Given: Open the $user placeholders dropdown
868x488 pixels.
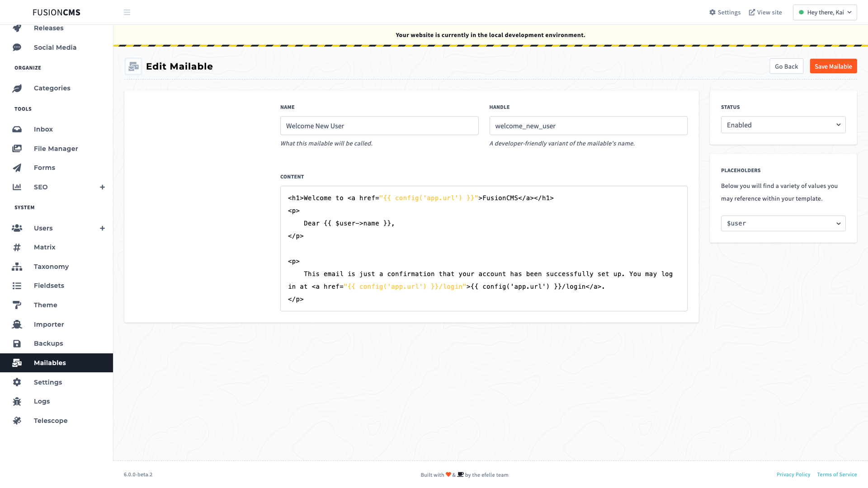Looking at the screenshot, I should click(x=783, y=223).
